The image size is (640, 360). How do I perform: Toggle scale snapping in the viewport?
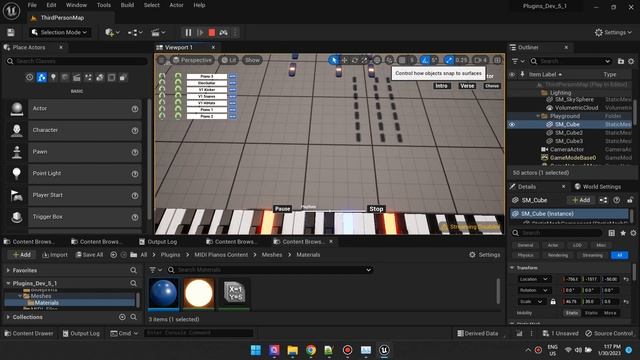449,60
